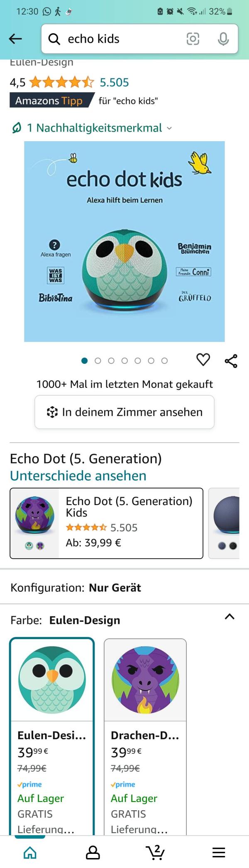Click the echo kids search field
Screen dimensions: 249x868
tap(124, 39)
